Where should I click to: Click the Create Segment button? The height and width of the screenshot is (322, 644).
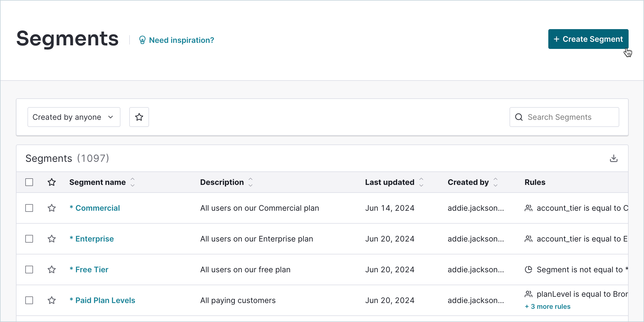(588, 39)
